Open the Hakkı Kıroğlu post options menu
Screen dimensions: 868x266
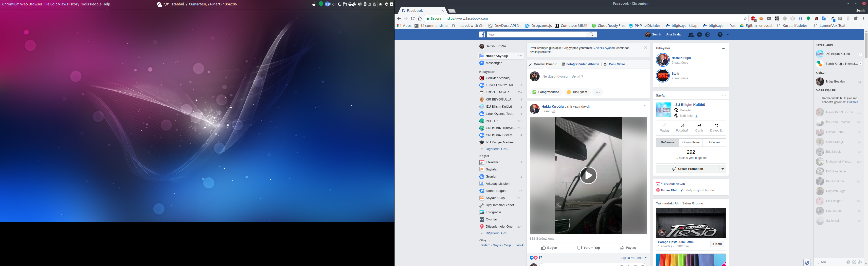646,106
